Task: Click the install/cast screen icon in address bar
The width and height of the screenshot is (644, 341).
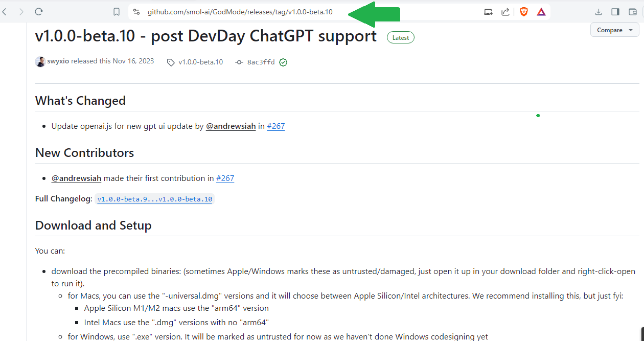Action: [x=489, y=12]
